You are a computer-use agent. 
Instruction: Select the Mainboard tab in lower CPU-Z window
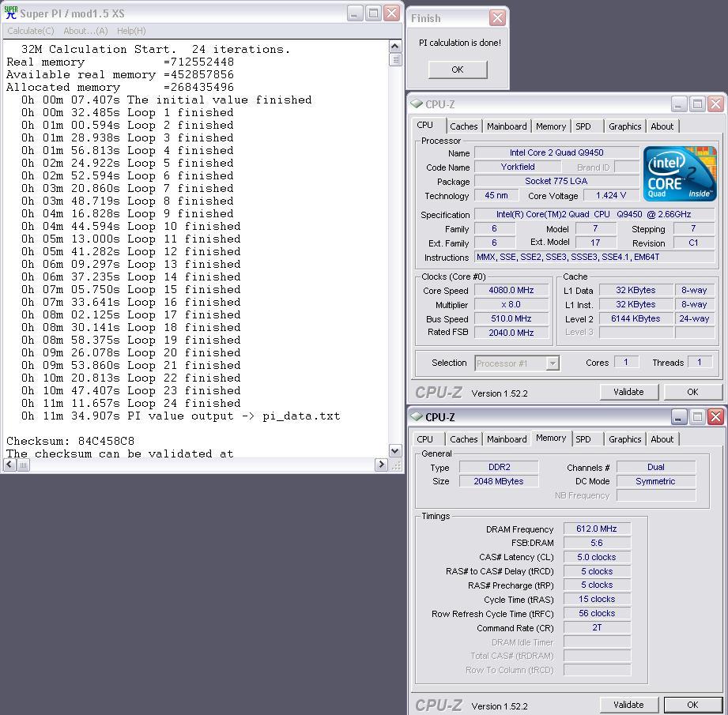[507, 439]
